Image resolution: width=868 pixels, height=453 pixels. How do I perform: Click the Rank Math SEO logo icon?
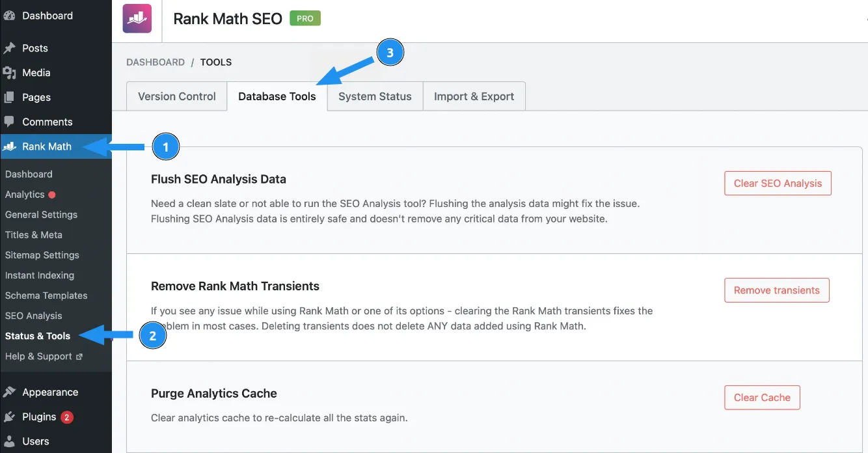coord(137,18)
